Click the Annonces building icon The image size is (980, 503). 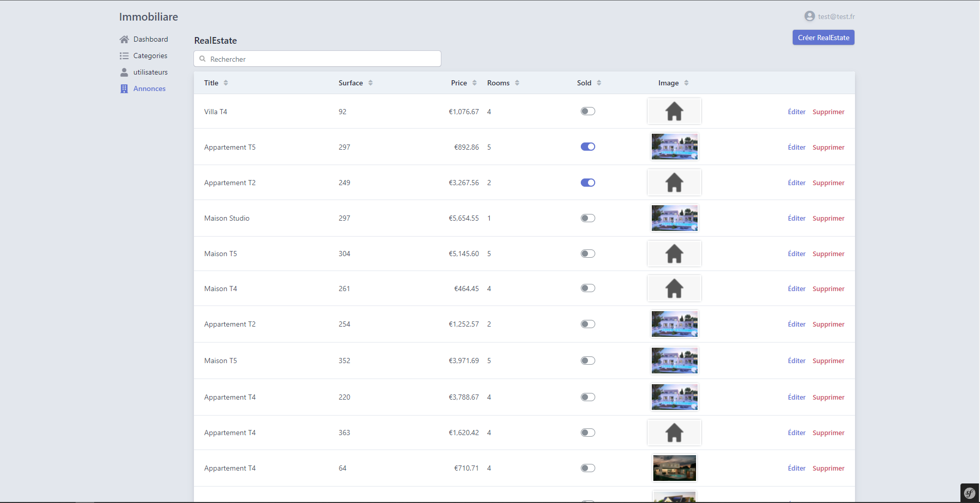coord(124,89)
